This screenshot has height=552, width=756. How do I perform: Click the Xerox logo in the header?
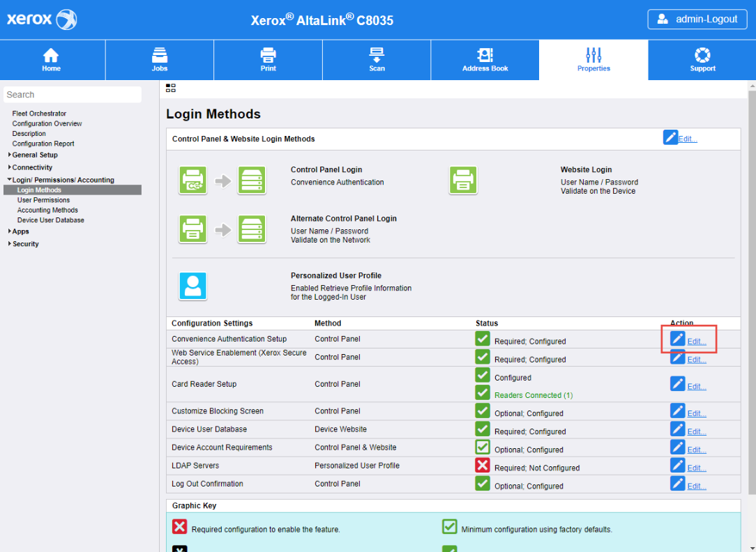coord(42,20)
